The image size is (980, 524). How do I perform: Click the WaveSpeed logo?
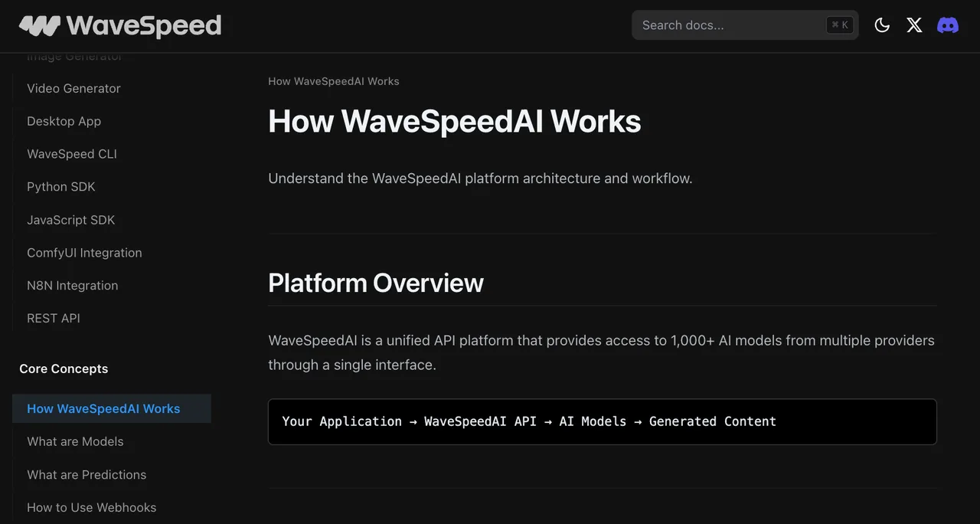click(120, 25)
